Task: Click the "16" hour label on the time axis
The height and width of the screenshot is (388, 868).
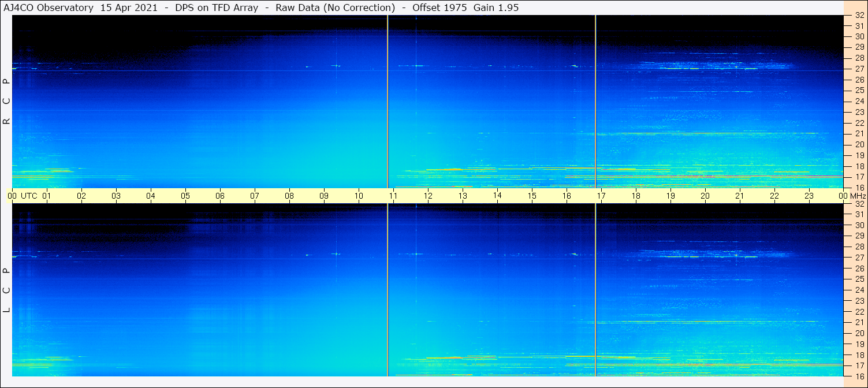Action: 567,196
